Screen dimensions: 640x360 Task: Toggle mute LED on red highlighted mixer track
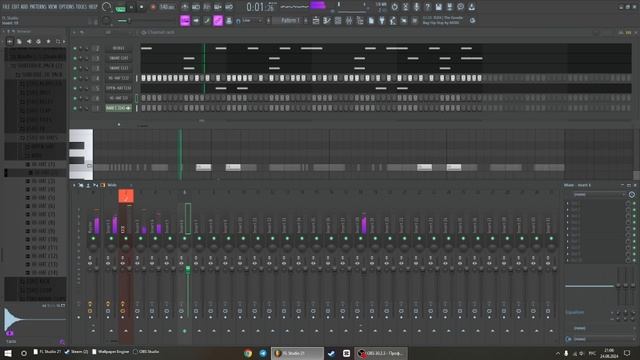126,238
